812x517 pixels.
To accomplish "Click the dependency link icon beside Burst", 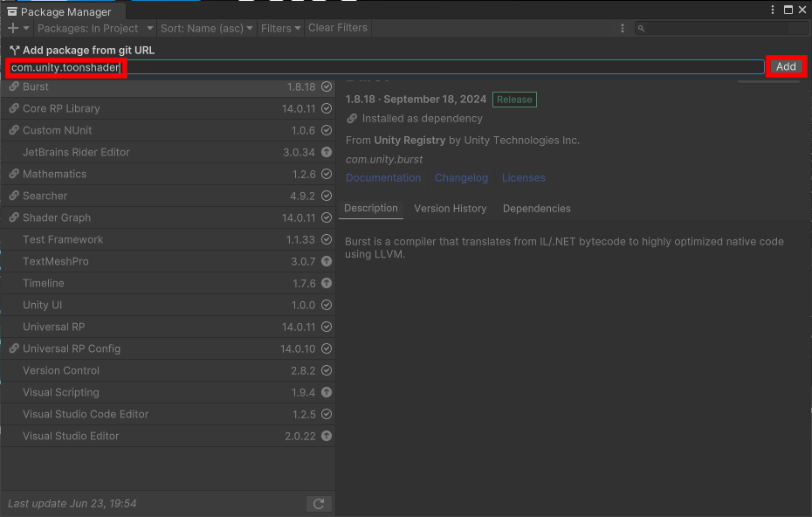I will click(14, 86).
